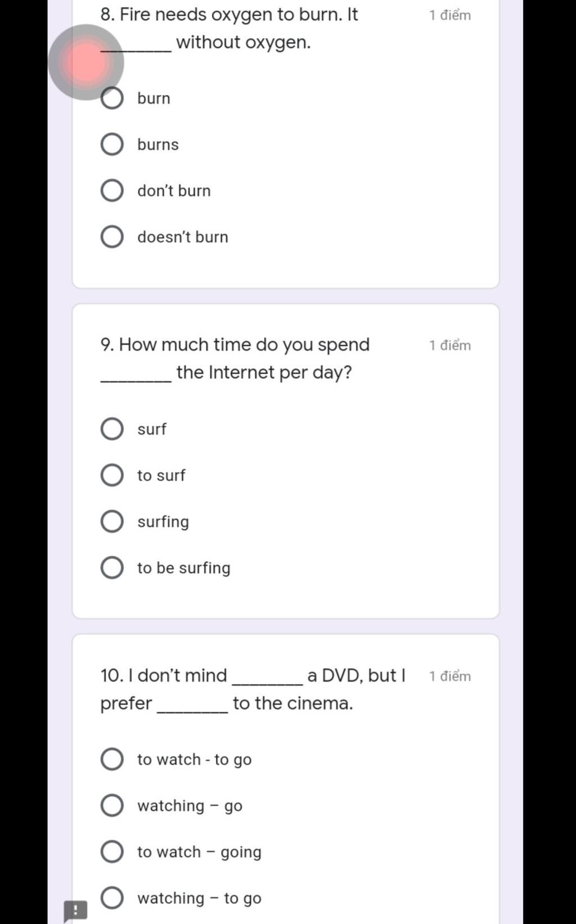Viewport: 576px width, 924px height.
Task: Click question 10 '1 điểm' points label
Action: click(x=450, y=676)
